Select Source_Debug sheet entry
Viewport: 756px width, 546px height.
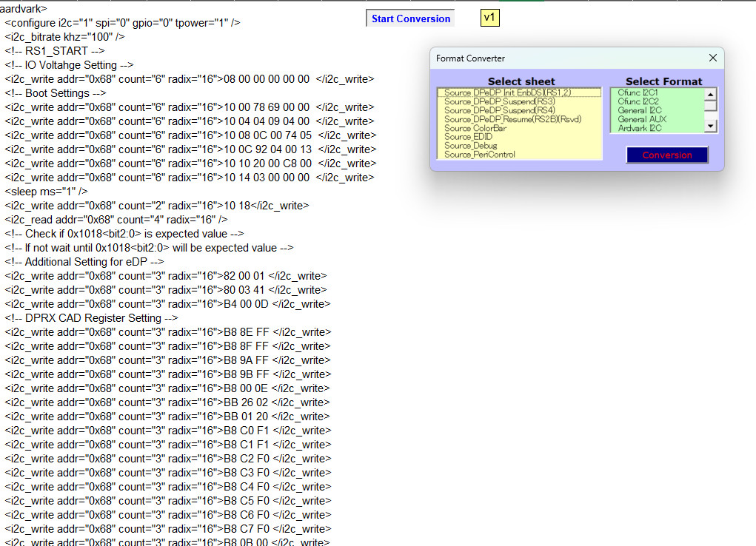click(470, 146)
